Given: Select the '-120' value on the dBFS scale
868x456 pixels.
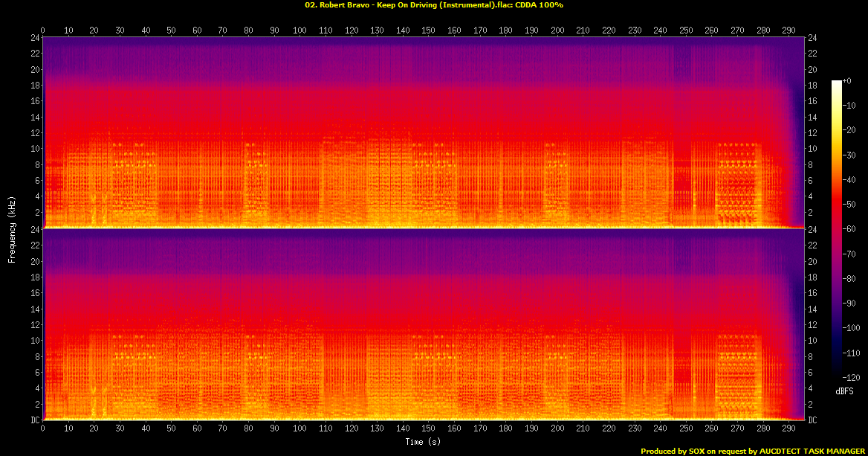Looking at the screenshot, I should (851, 377).
